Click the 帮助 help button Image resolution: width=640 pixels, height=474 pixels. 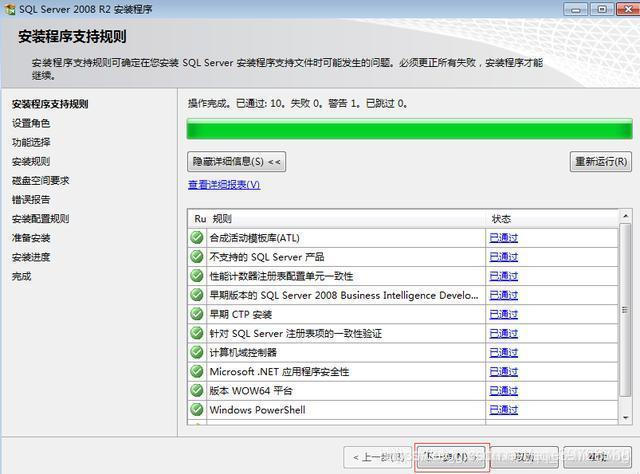pos(597,457)
